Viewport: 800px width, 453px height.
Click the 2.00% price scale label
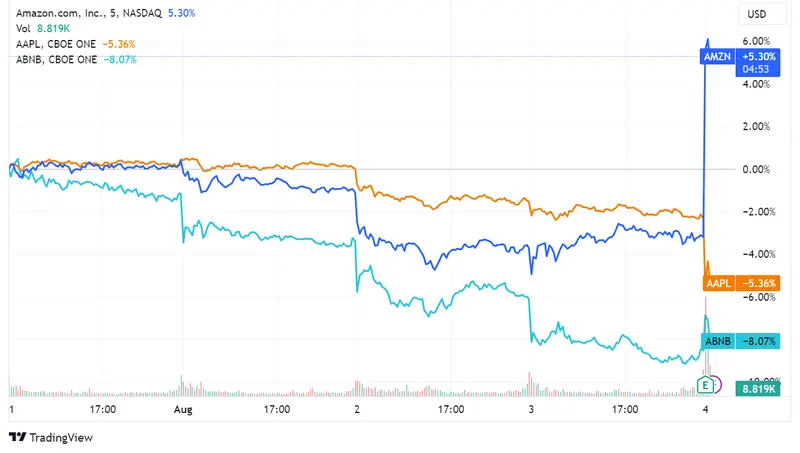coord(755,127)
